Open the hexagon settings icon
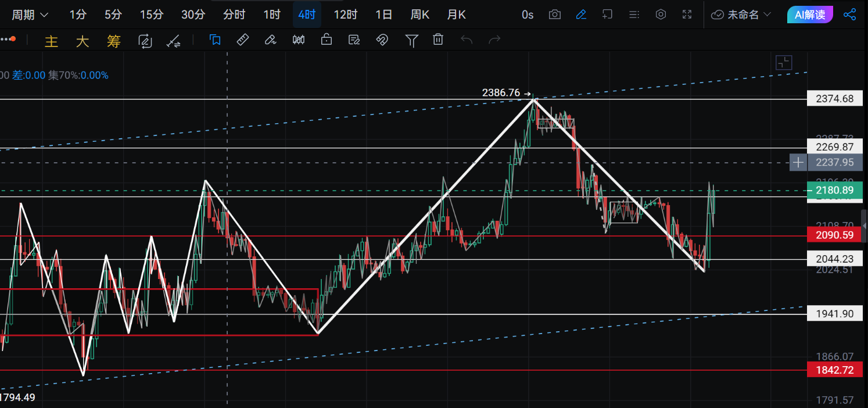Screen dimensions: 868x408 [x=661, y=15]
